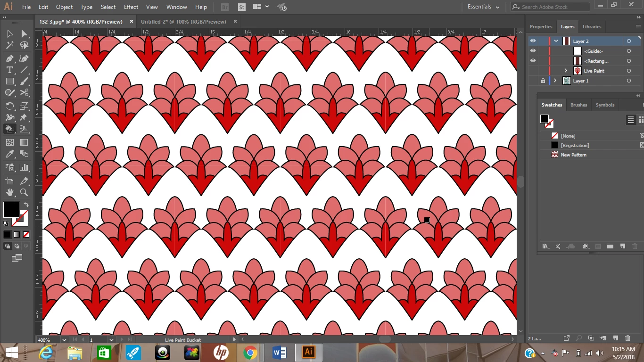644x362 pixels.
Task: Select the Hand tool
Action: click(9, 192)
